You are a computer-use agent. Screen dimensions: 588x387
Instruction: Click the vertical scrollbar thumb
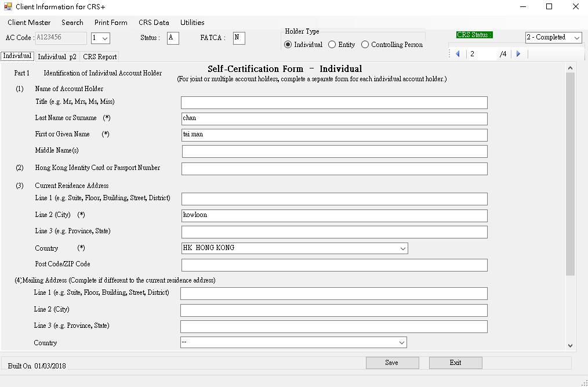pyautogui.click(x=570, y=174)
